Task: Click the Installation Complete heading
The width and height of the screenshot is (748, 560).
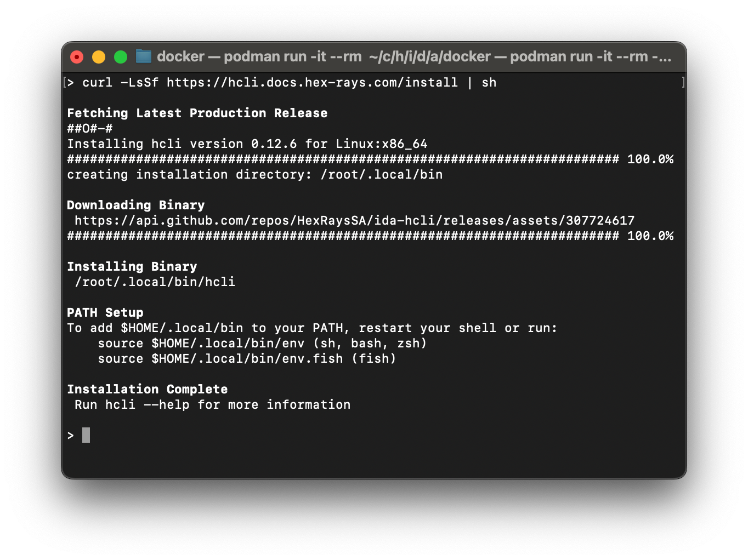Action: point(148,389)
